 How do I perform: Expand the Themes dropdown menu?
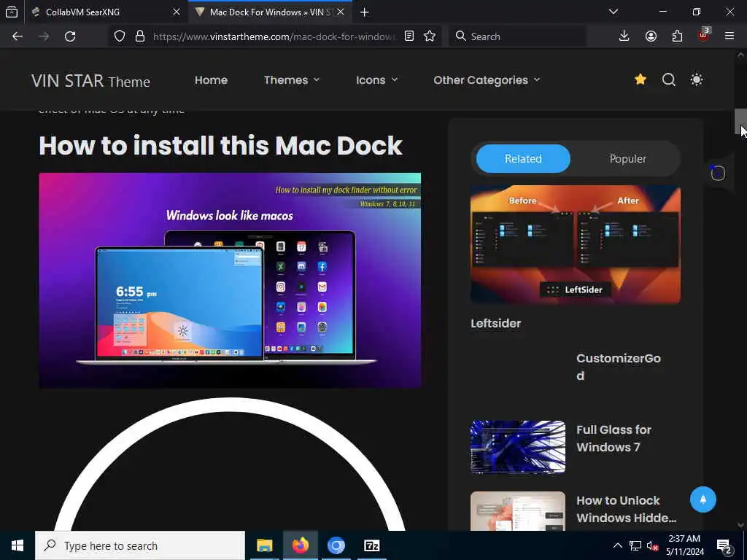click(292, 80)
